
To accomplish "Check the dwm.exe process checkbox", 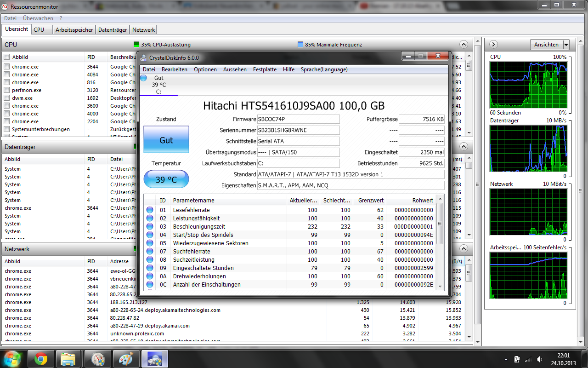I will tap(6, 98).
